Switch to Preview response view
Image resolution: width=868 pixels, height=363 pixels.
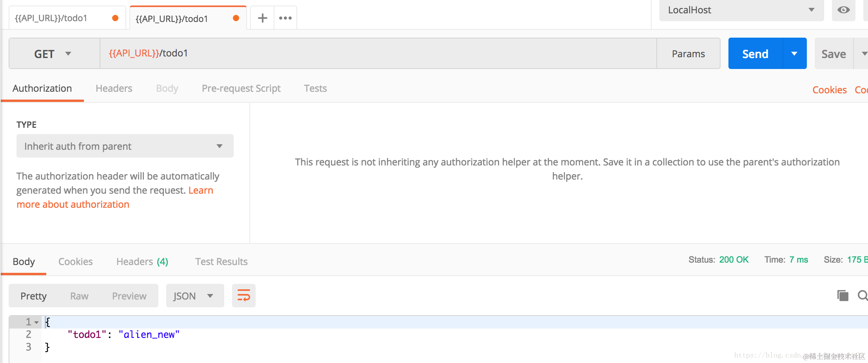(129, 296)
